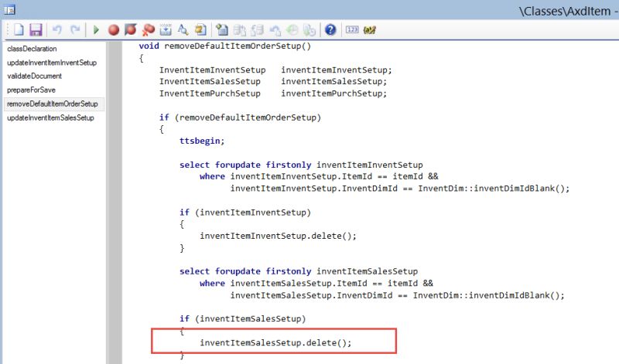Open the Lookup properties/methods icon
The width and height of the screenshot is (619, 364).
coord(183,29)
